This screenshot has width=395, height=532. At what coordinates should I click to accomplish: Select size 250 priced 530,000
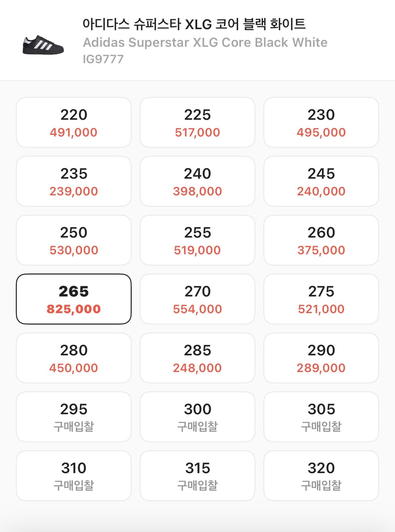click(x=74, y=240)
